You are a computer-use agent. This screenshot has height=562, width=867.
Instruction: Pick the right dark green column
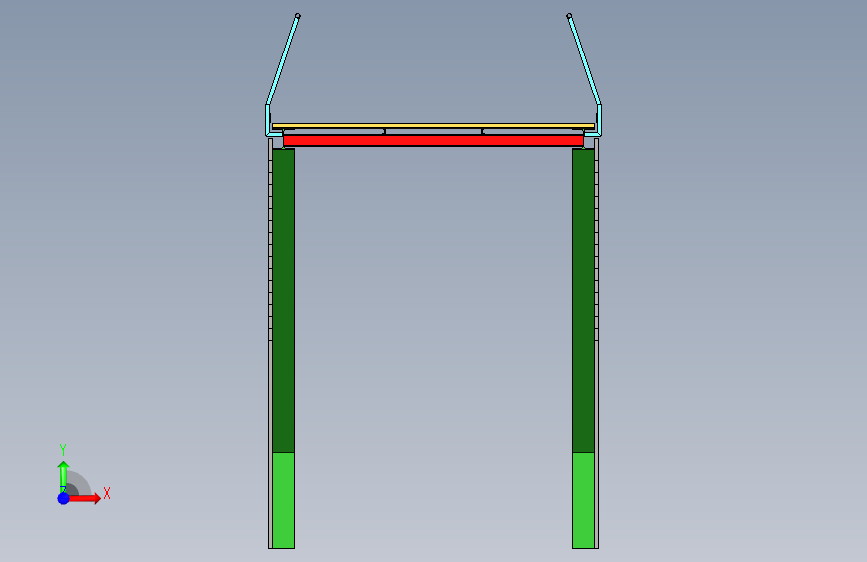(583, 301)
